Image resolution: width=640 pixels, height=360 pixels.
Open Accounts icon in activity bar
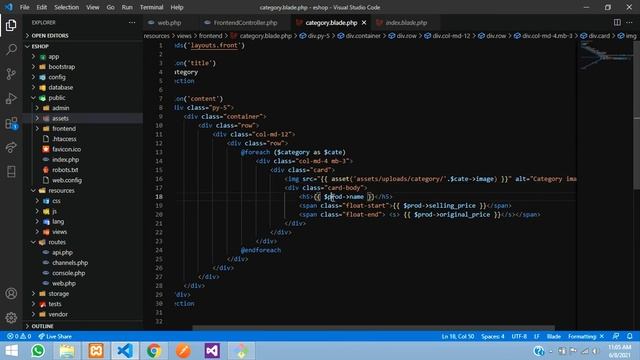(11, 293)
